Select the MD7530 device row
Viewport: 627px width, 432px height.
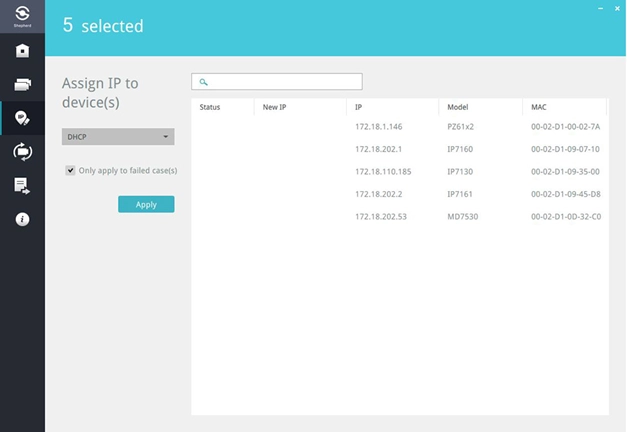[400, 217]
